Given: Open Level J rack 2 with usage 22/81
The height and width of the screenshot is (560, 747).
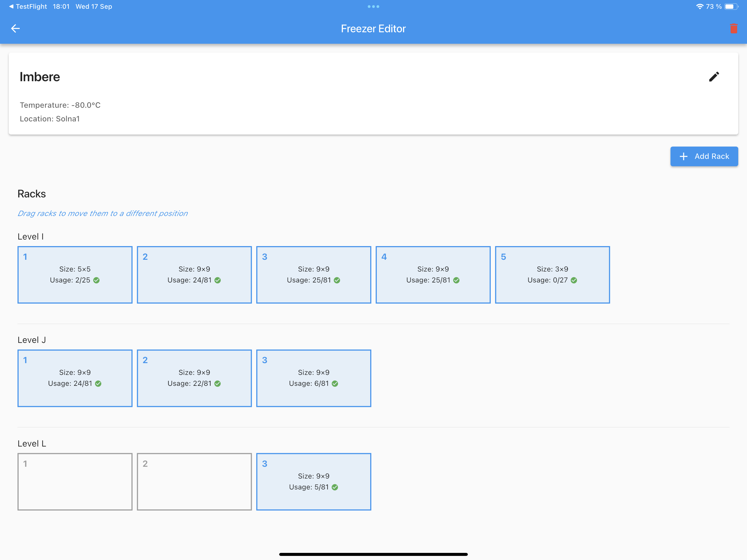Looking at the screenshot, I should point(194,378).
